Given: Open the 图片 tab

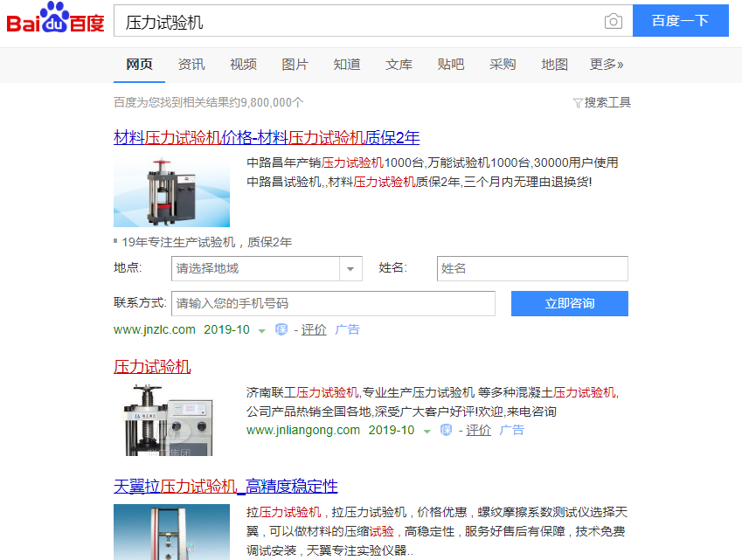Looking at the screenshot, I should [x=295, y=65].
